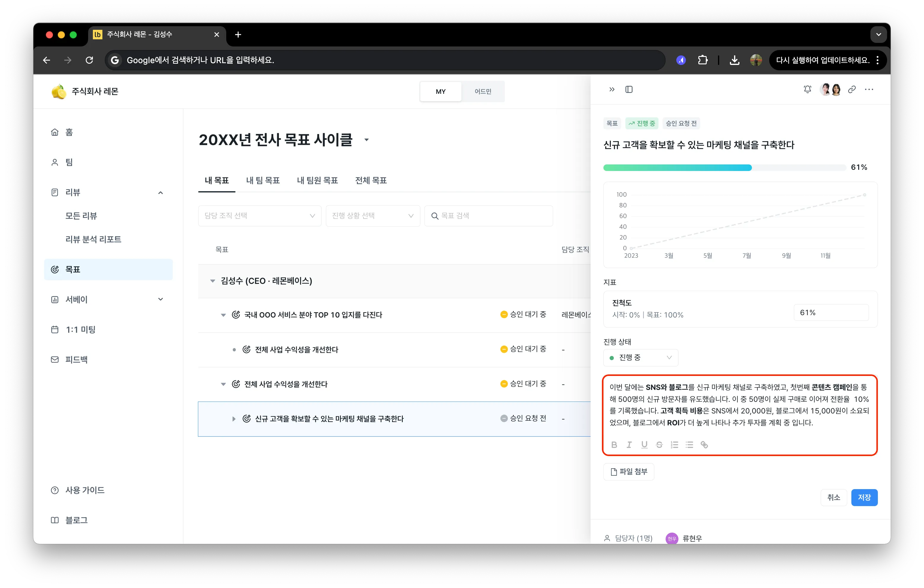Switch to the MY view toggle
Image resolution: width=924 pixels, height=588 pixels.
(x=441, y=91)
